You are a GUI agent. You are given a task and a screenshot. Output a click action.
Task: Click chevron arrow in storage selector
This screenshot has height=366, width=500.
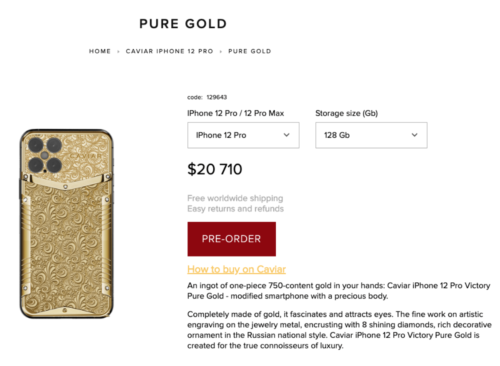click(x=414, y=135)
